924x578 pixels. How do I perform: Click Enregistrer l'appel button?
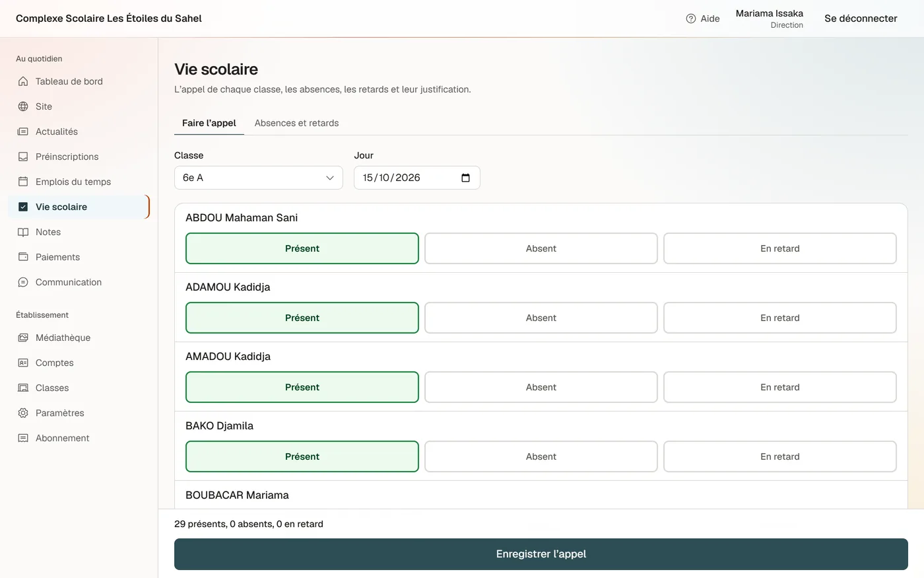(541, 554)
